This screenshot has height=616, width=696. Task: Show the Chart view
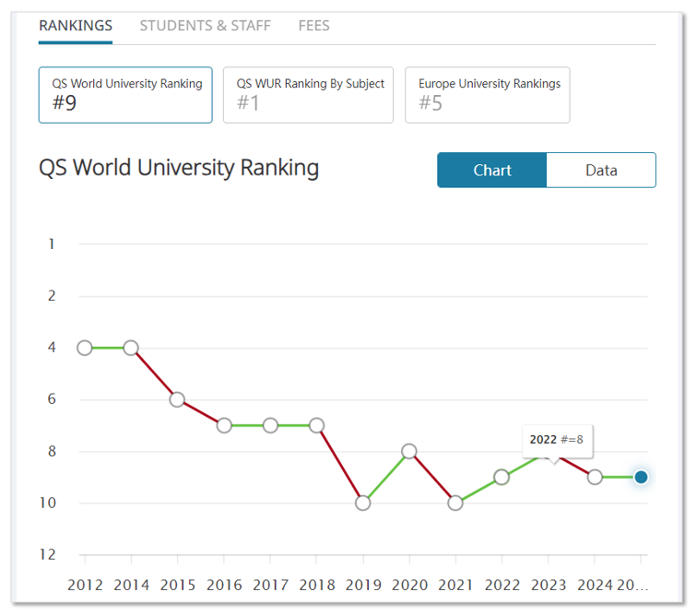[x=492, y=170]
